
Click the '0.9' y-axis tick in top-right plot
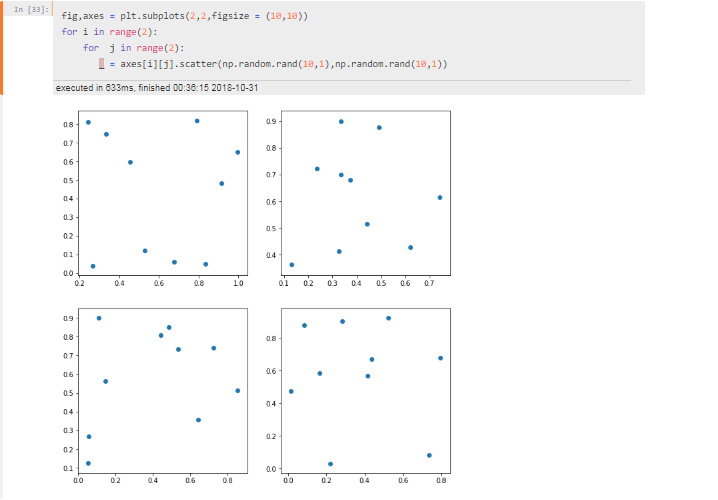(x=271, y=121)
